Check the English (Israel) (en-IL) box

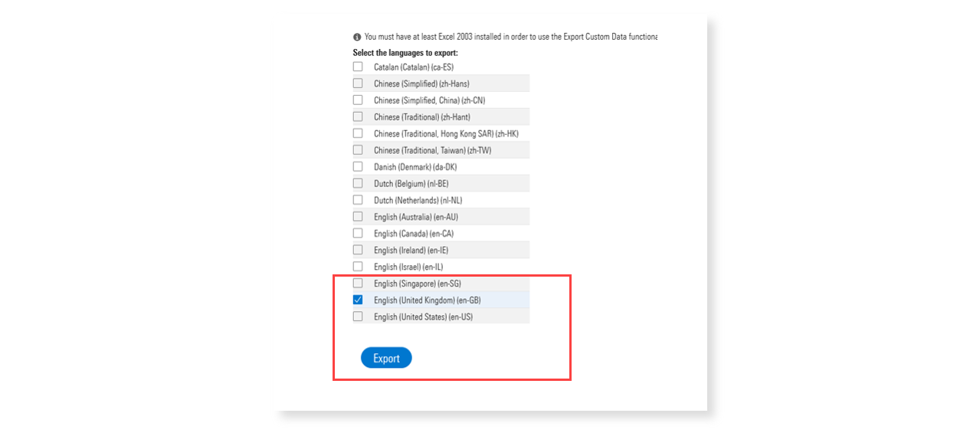357,266
